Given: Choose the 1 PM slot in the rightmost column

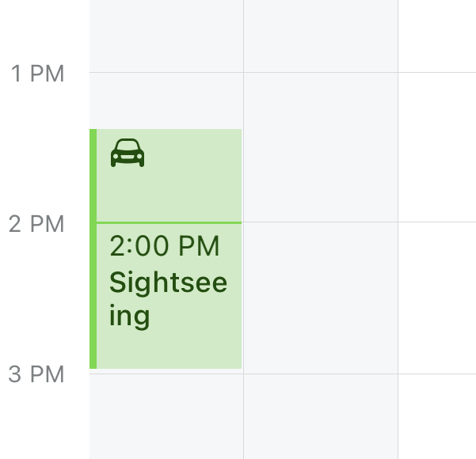Looking at the screenshot, I should click(x=437, y=147).
